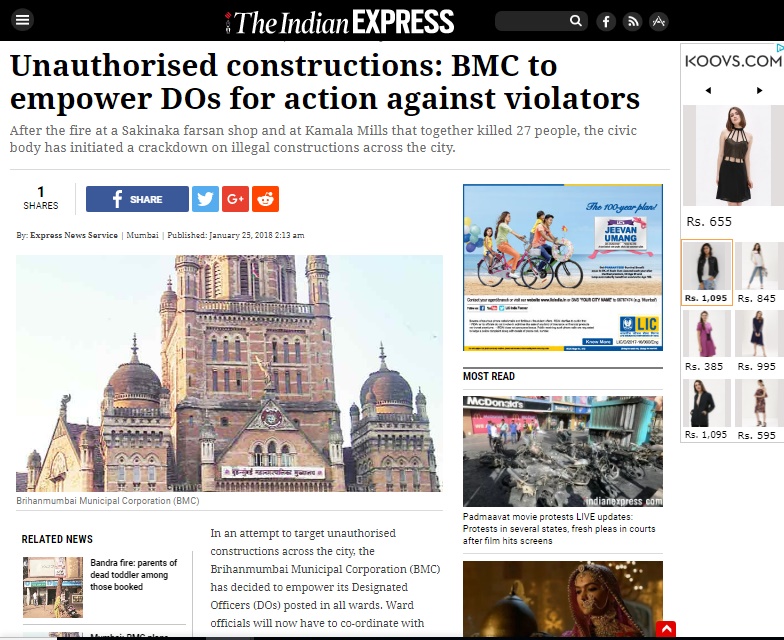Open the Facebook icon in header
This screenshot has width=784, height=640.
[x=606, y=22]
